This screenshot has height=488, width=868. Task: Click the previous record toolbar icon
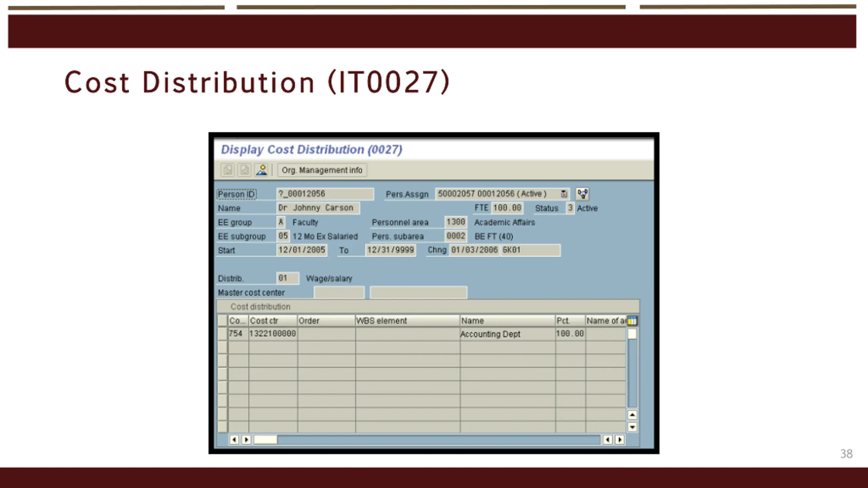click(x=228, y=170)
